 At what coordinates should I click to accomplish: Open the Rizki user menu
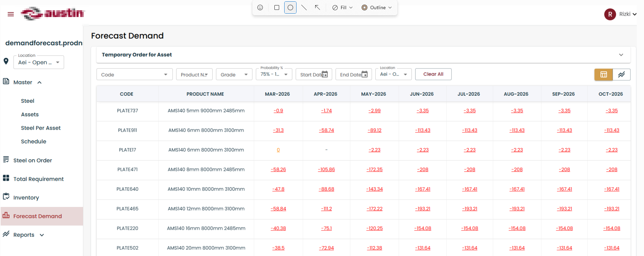click(x=628, y=14)
